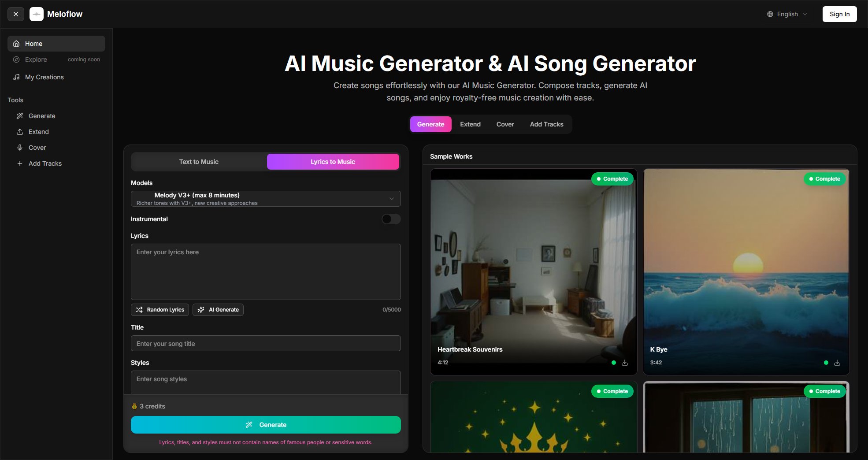Click the Complete badge on rainy window sample
Image resolution: width=868 pixels, height=460 pixels.
click(x=824, y=391)
